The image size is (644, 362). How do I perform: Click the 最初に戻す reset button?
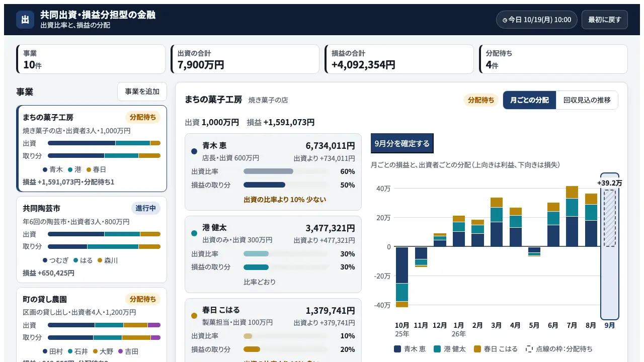pos(605,20)
